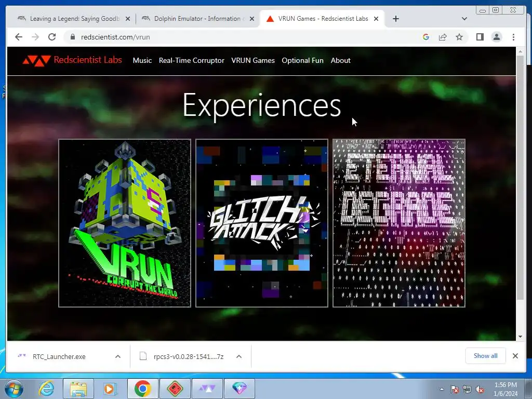The height and width of the screenshot is (399, 532).
Task: Click the page scrollbar down arrow
Action: (520, 337)
